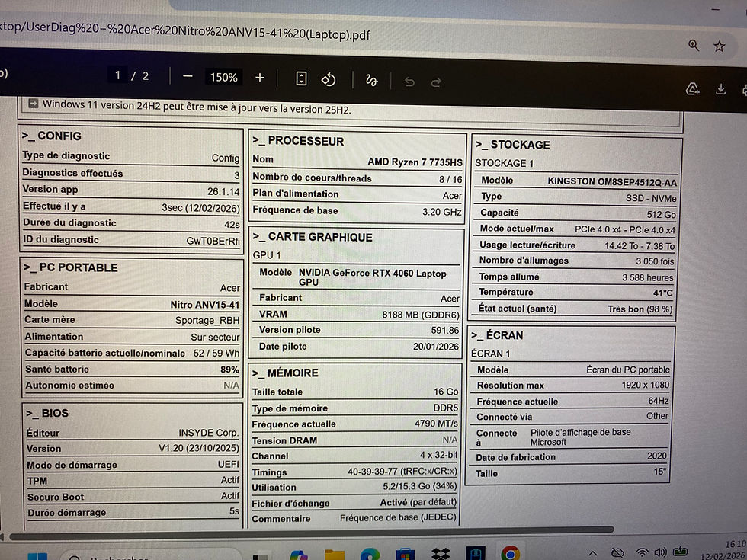Viewport: 747px width, 560px height.
Task: Select battery health value 89%
Action: tap(229, 370)
